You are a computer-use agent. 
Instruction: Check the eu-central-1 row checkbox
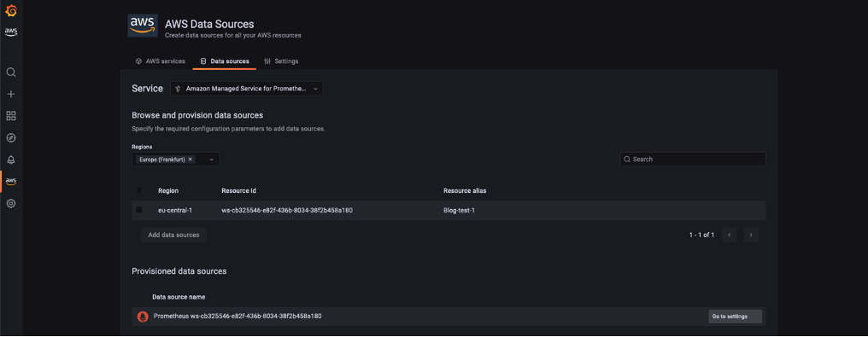click(139, 210)
